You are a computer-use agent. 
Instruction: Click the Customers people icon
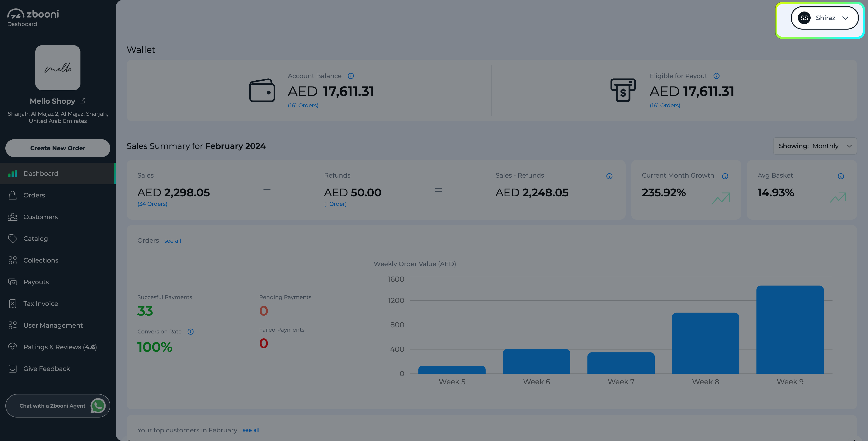click(13, 217)
